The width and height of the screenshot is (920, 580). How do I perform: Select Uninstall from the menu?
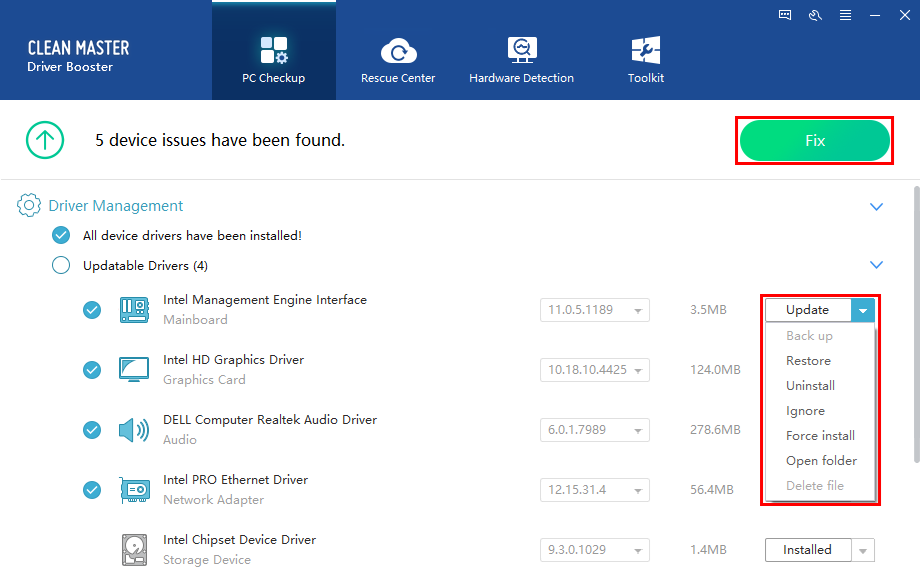tap(810, 386)
